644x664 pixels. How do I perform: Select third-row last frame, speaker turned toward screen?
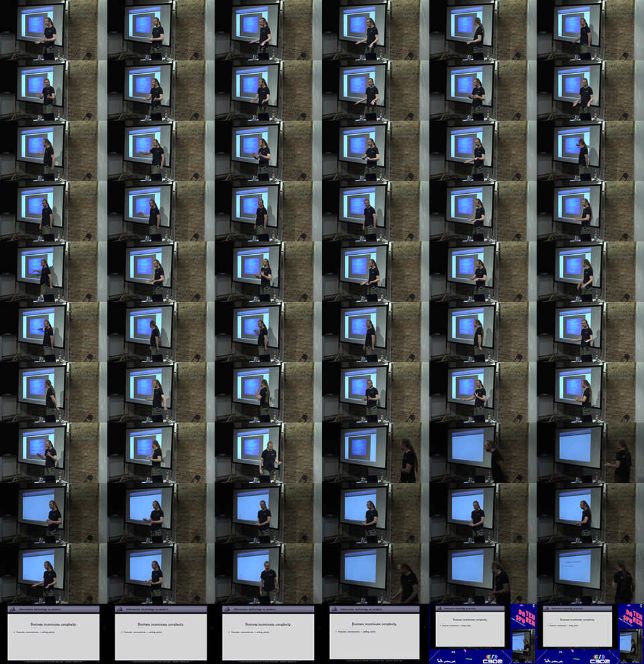(x=590, y=151)
